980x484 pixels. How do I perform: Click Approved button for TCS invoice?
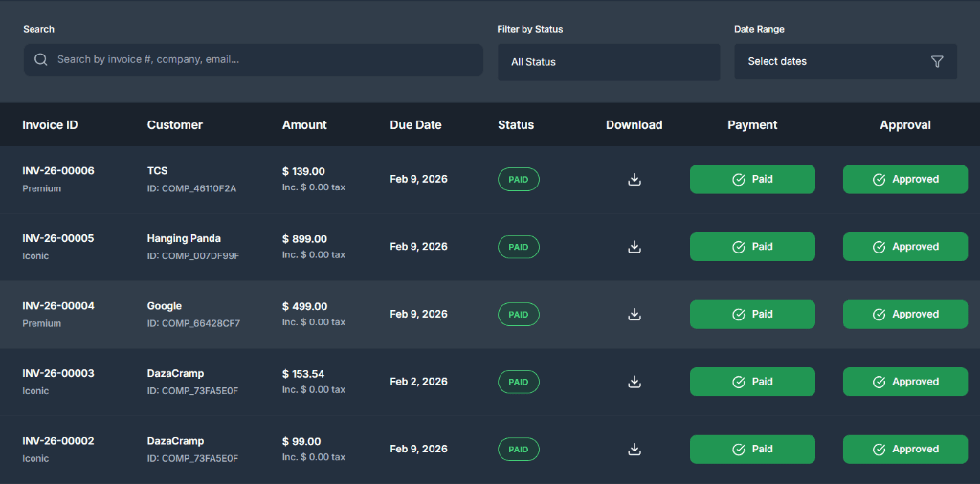(x=905, y=179)
